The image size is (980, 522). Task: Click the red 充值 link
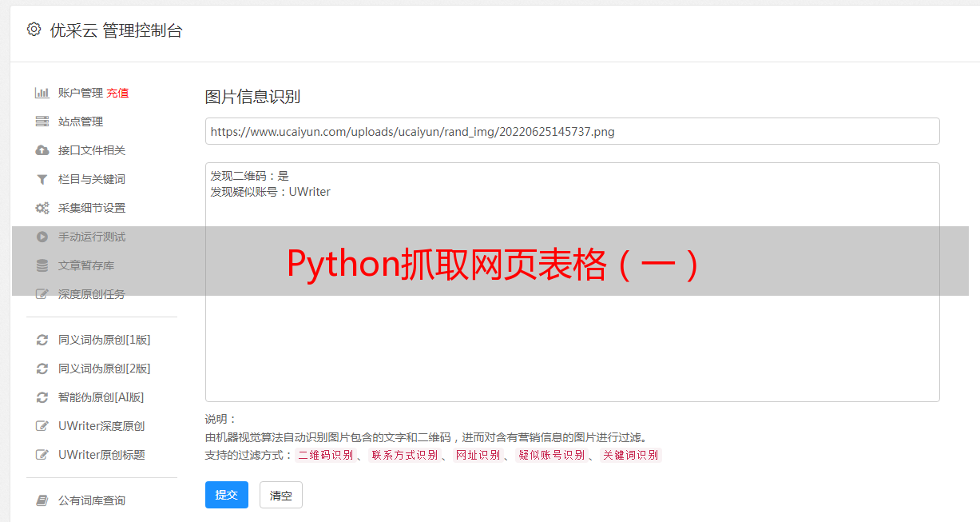coord(117,93)
